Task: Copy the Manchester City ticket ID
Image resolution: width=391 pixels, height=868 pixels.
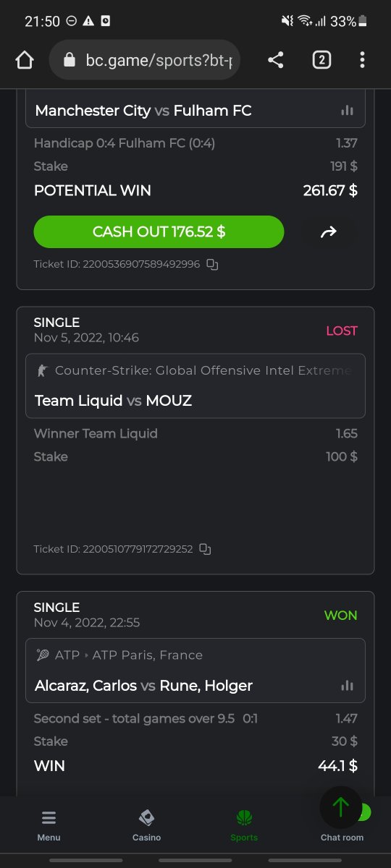Action: (x=212, y=265)
